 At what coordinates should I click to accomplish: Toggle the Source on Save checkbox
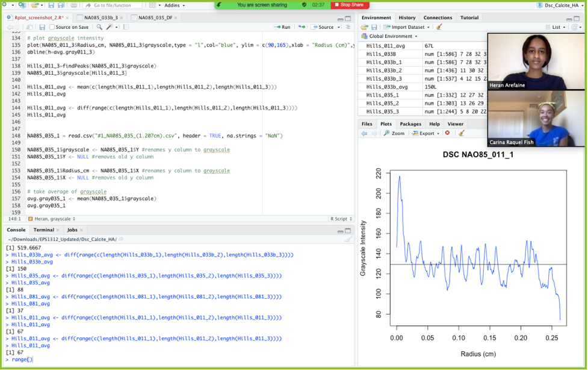pyautogui.click(x=52, y=27)
